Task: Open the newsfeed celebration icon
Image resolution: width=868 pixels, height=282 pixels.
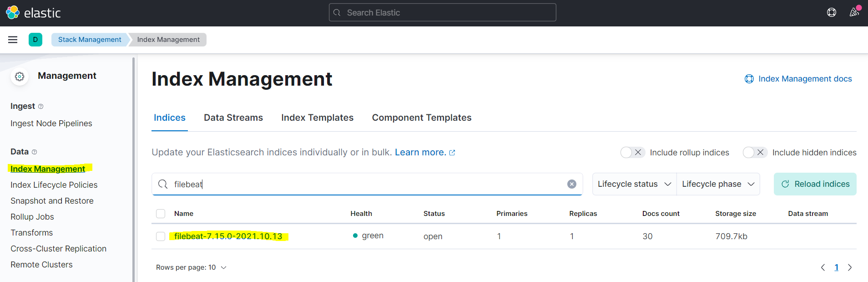Action: click(854, 12)
